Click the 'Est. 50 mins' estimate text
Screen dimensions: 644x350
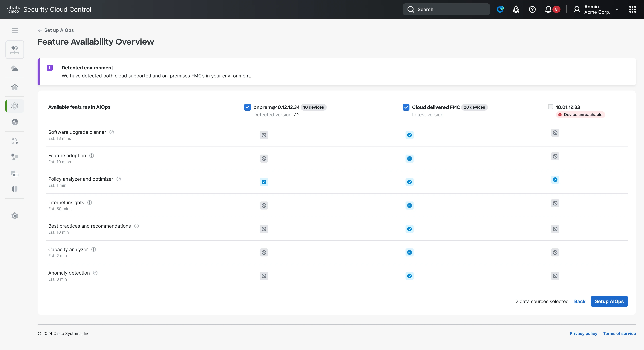click(x=60, y=209)
